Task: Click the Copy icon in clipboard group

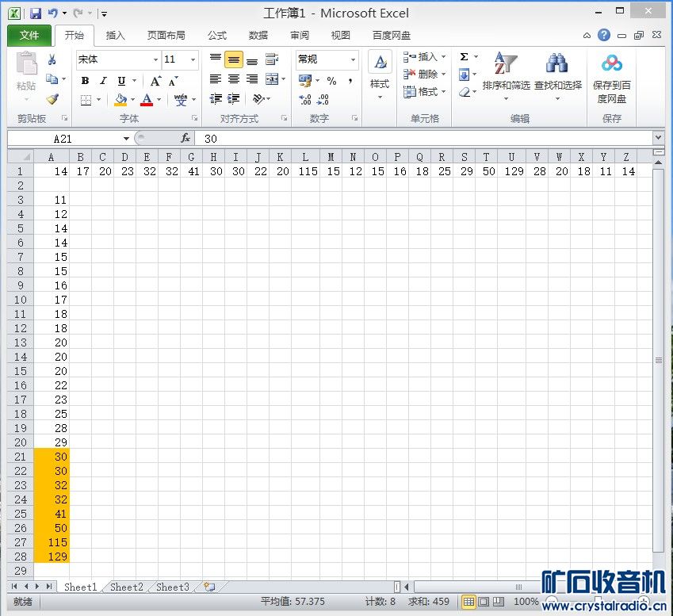Action: (52, 79)
